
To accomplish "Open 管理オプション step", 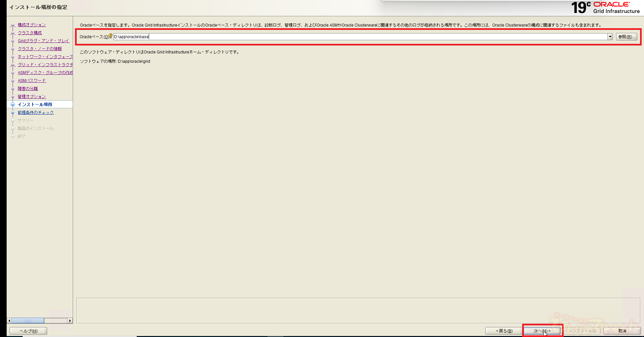I will [x=32, y=97].
